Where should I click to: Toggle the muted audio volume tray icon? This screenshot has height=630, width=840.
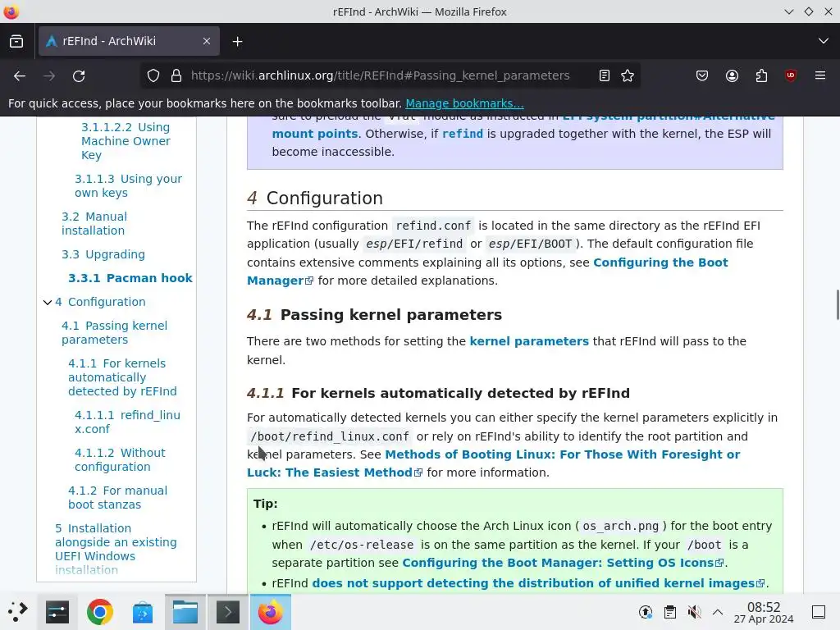point(694,612)
